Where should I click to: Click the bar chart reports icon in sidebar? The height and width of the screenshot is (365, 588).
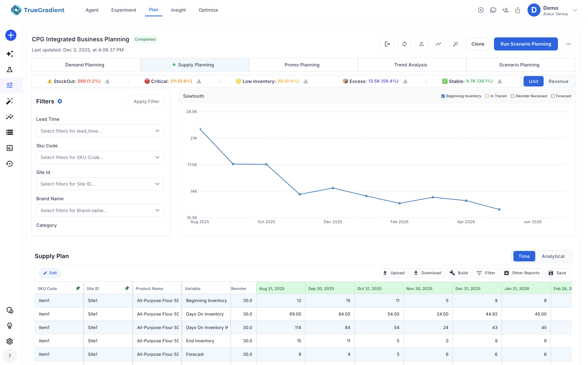10,148
